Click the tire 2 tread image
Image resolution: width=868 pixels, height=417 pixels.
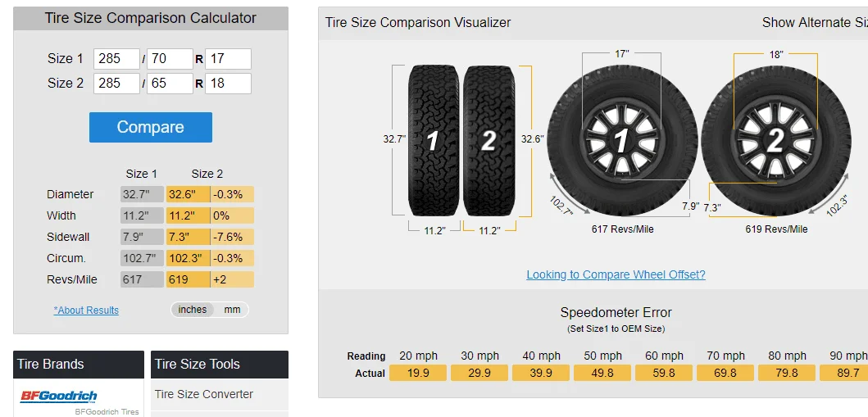tap(489, 141)
